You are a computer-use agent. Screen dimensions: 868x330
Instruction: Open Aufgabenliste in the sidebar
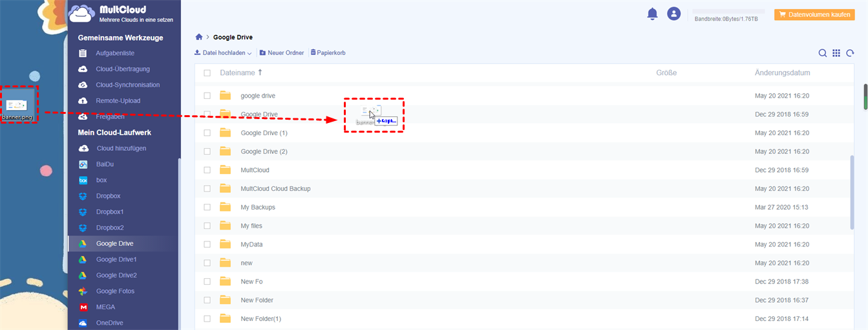point(115,53)
